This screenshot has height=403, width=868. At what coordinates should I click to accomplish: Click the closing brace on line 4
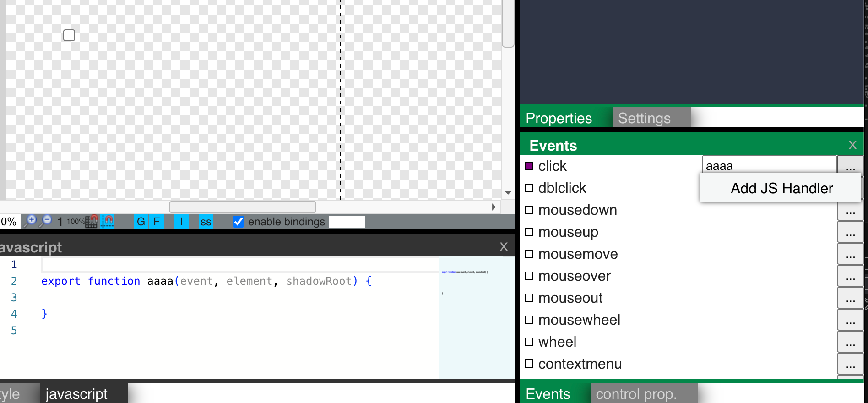[x=44, y=314]
